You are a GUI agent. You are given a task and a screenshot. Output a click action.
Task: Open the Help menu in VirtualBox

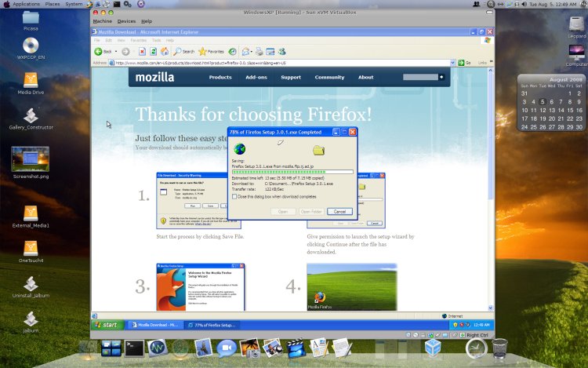(x=147, y=21)
